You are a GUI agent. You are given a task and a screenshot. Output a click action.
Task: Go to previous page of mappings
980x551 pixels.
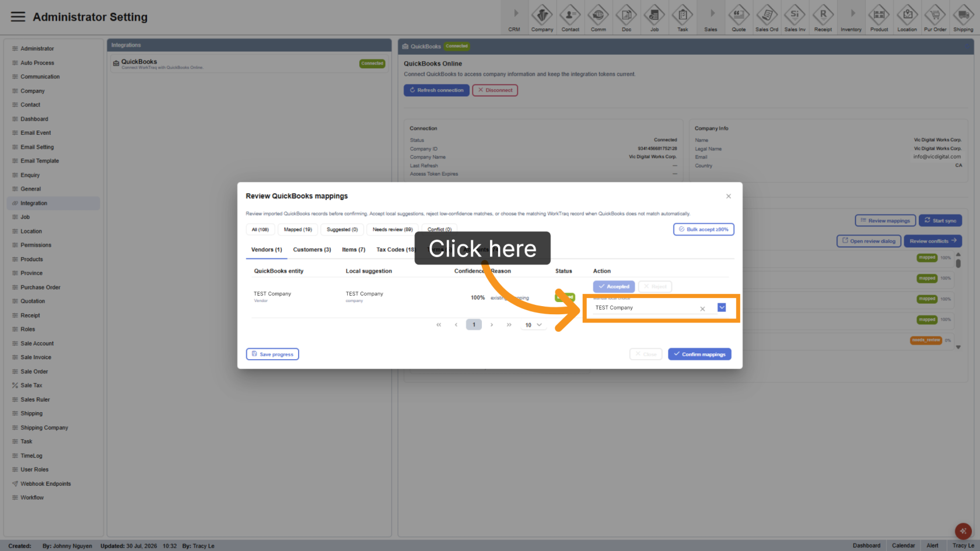(456, 325)
